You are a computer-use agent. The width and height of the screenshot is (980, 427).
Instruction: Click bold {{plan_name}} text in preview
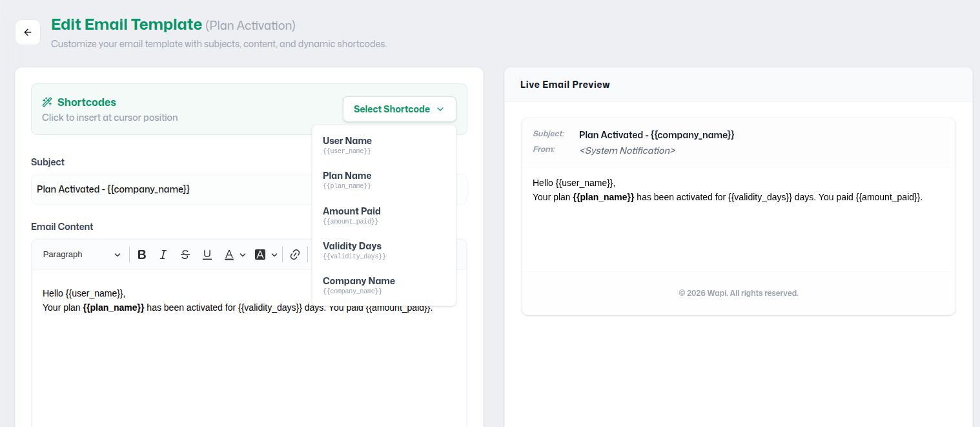604,197
